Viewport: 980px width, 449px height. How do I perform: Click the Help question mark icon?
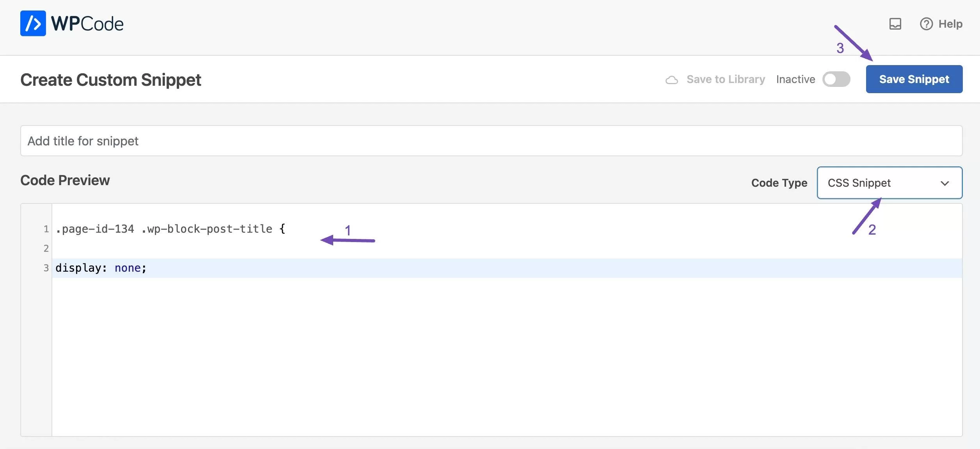point(926,24)
